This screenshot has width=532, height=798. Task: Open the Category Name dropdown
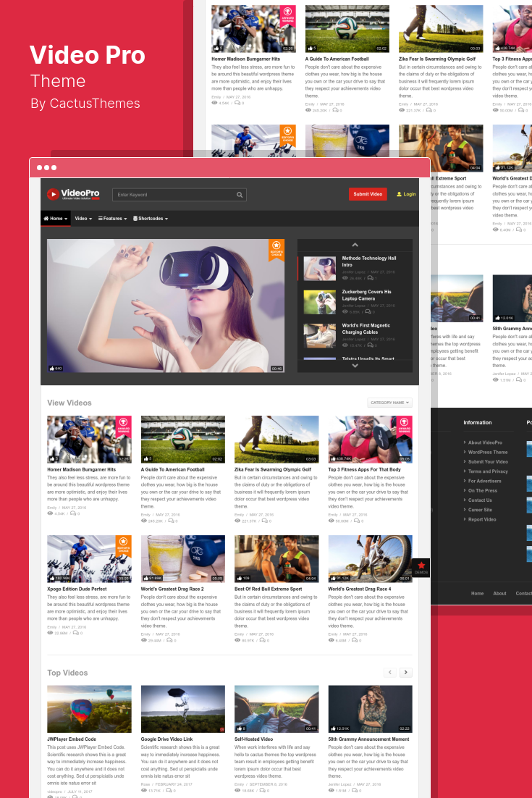[x=389, y=403]
